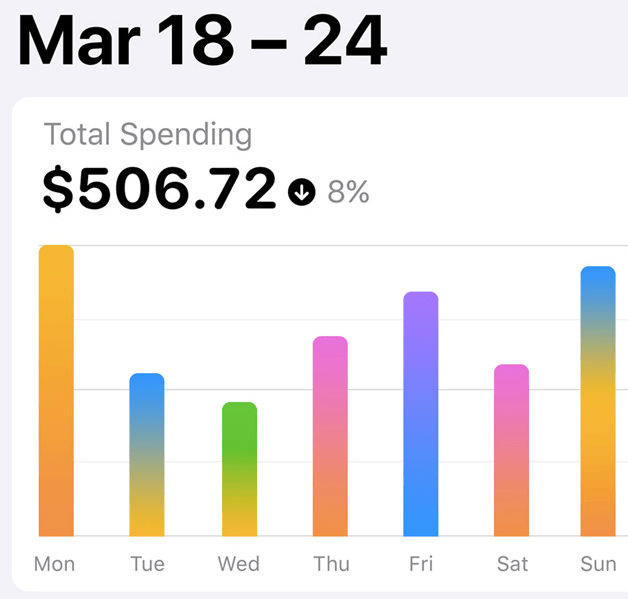This screenshot has width=628, height=599.
Task: Click the Tue axis label
Action: click(147, 564)
